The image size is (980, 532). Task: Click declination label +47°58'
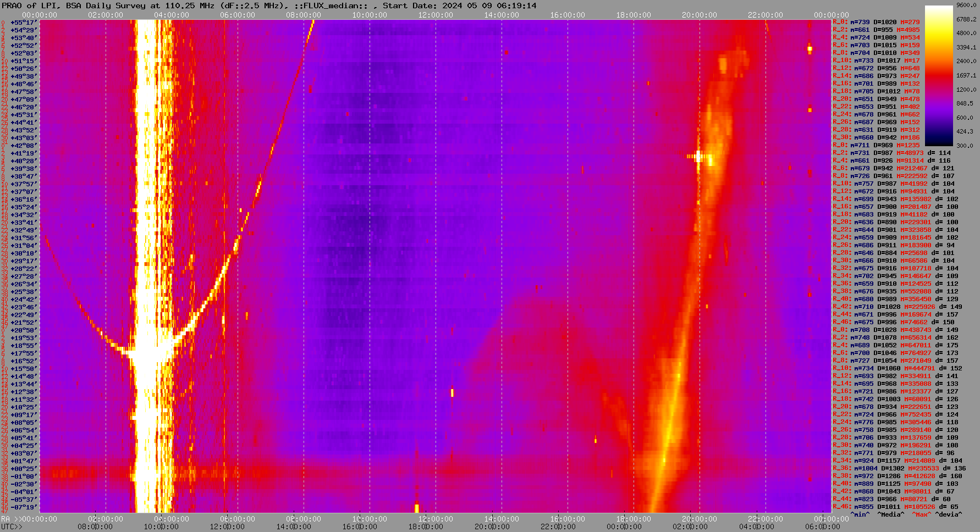[x=24, y=92]
